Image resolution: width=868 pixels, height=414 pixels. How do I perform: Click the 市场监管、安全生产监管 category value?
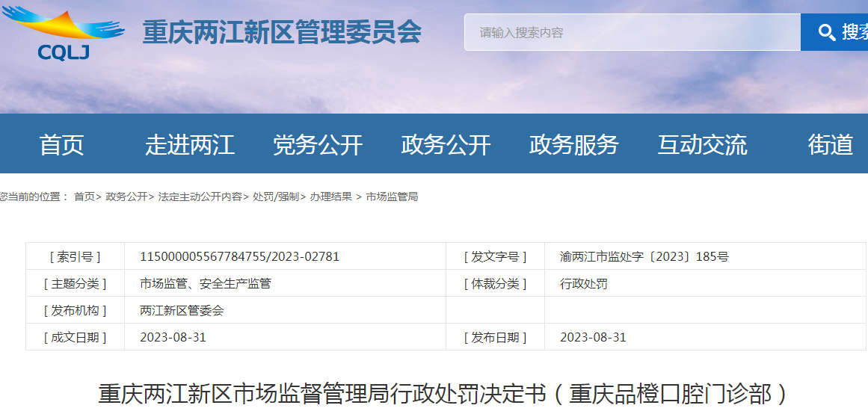[206, 283]
